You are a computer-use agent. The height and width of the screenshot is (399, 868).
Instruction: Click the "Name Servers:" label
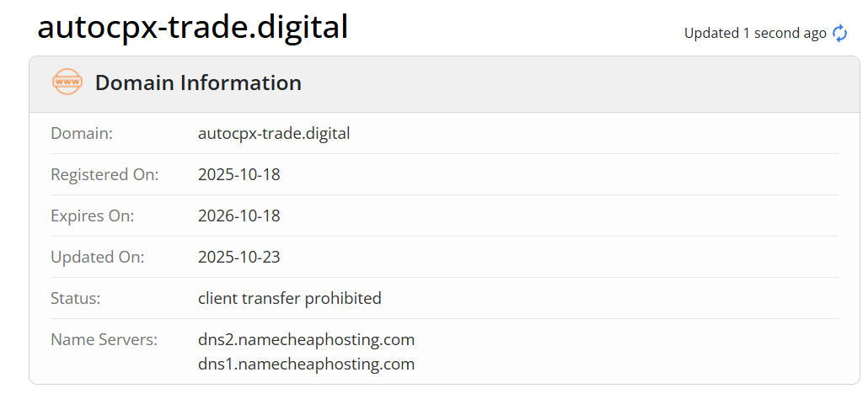(x=104, y=339)
